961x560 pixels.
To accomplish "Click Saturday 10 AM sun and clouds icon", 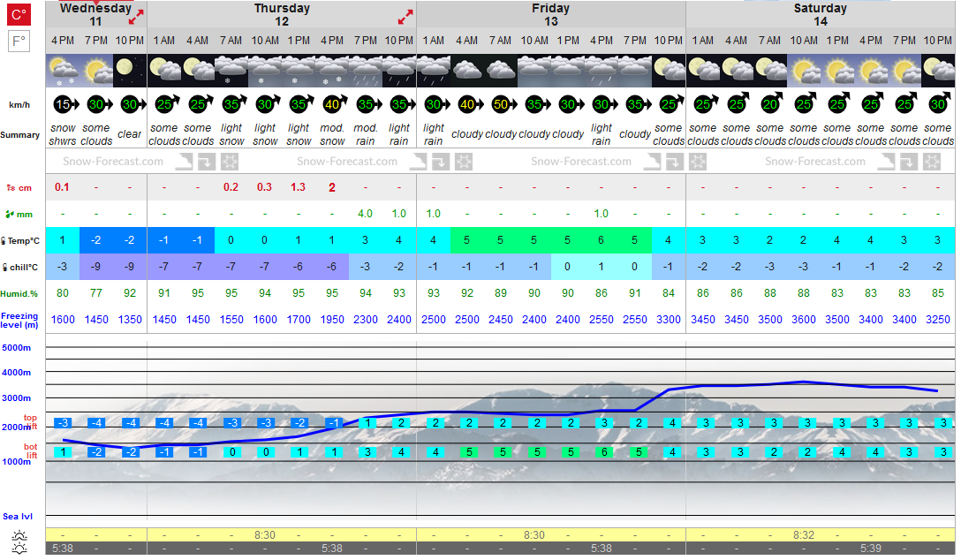I will click(x=804, y=71).
